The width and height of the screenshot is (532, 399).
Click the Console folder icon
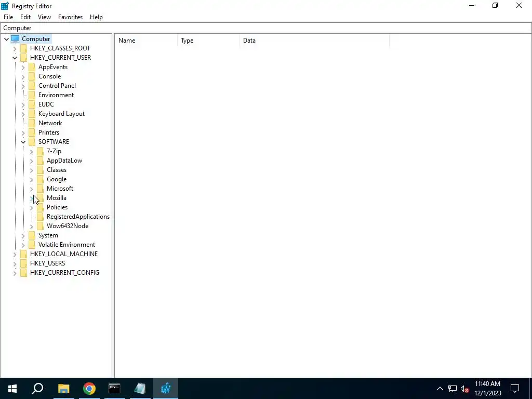tap(32, 76)
